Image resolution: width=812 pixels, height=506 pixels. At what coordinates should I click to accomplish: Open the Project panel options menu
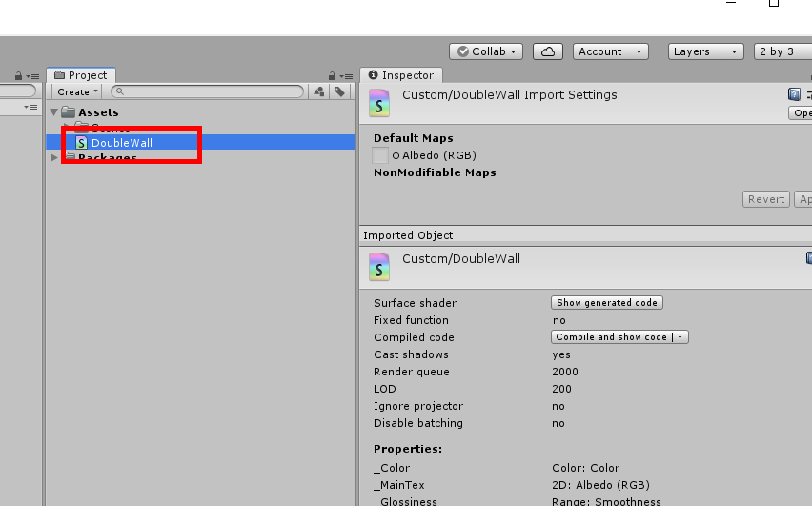[x=347, y=76]
